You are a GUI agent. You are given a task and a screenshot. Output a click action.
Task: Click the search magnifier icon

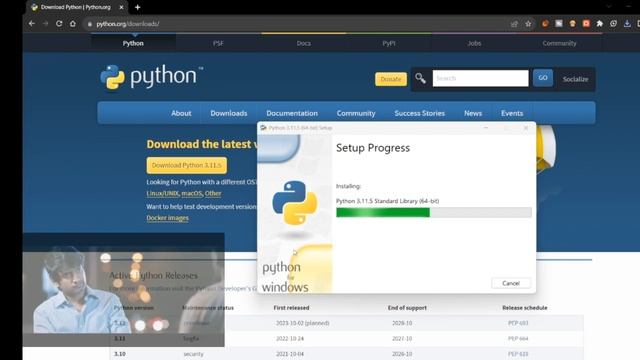pyautogui.click(x=420, y=78)
